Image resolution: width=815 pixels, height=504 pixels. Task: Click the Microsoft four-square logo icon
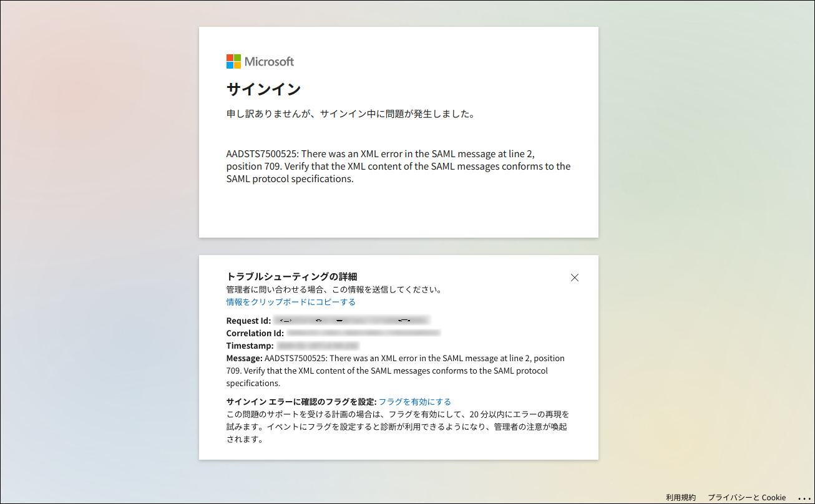click(x=233, y=61)
